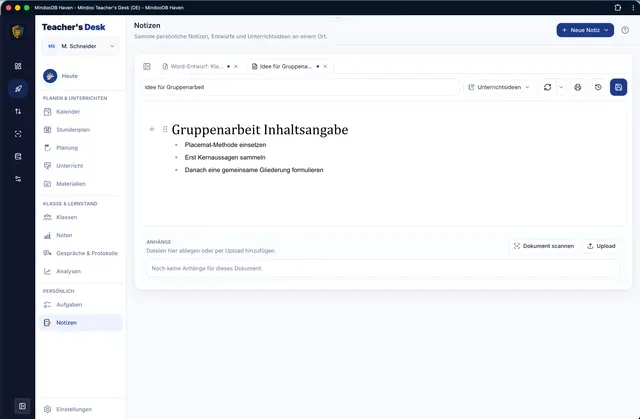The height and width of the screenshot is (419, 640).
Task: Open Stundenplan in sidebar
Action: (x=81, y=129)
